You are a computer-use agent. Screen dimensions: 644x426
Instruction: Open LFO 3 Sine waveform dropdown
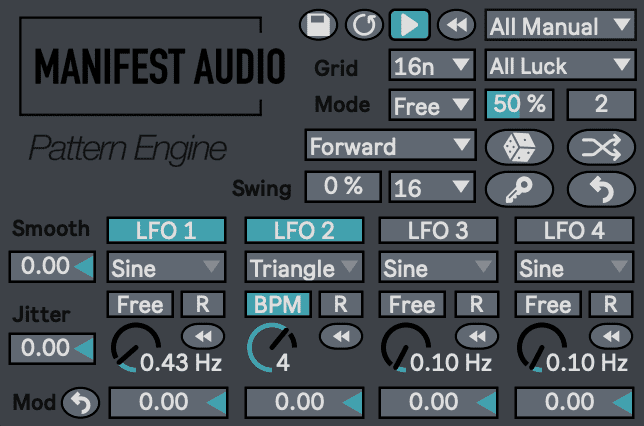click(438, 267)
